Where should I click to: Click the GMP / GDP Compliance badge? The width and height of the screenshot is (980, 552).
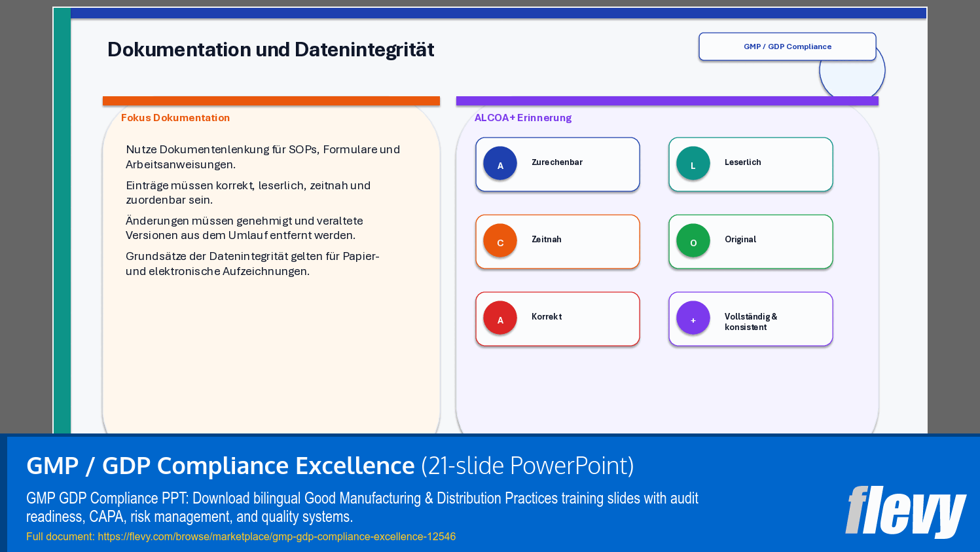[788, 46]
